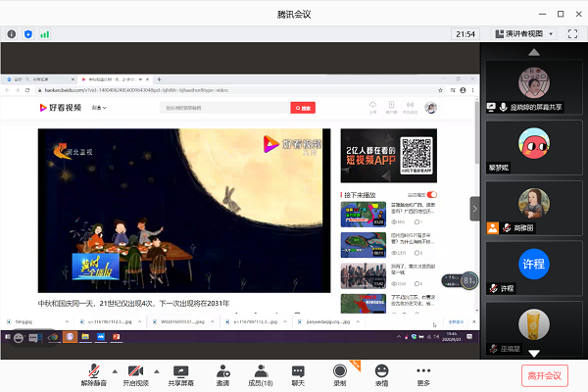Viewport: 588px width, 392px height.
Task: Open the shared browser three-dot menu
Action: pos(473,90)
